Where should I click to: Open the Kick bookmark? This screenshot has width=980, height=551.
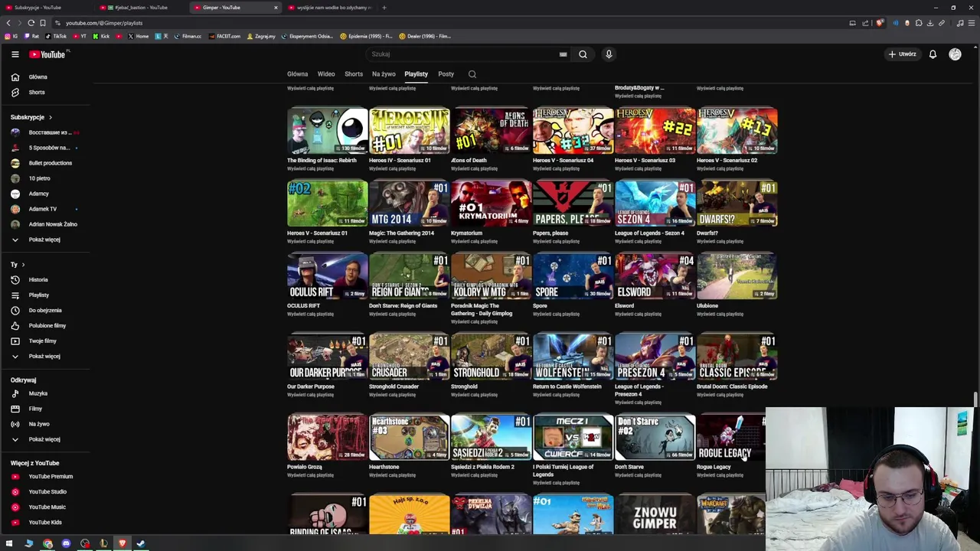[x=101, y=36]
